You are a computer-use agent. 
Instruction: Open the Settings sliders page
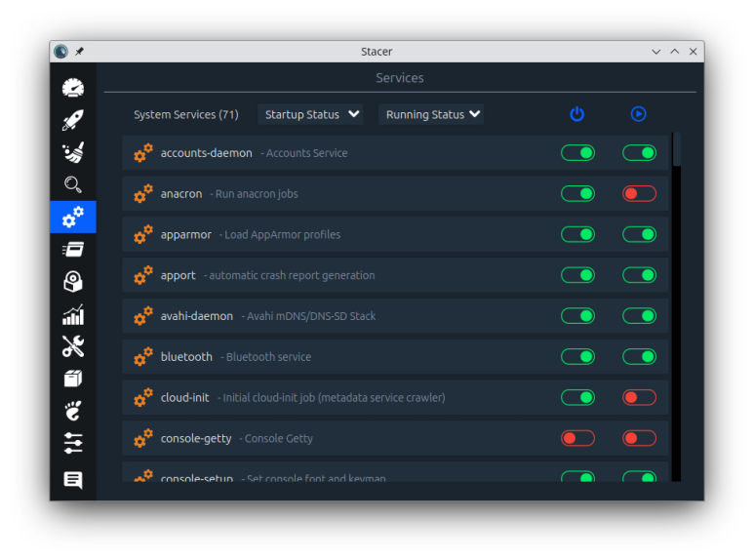[x=73, y=443]
